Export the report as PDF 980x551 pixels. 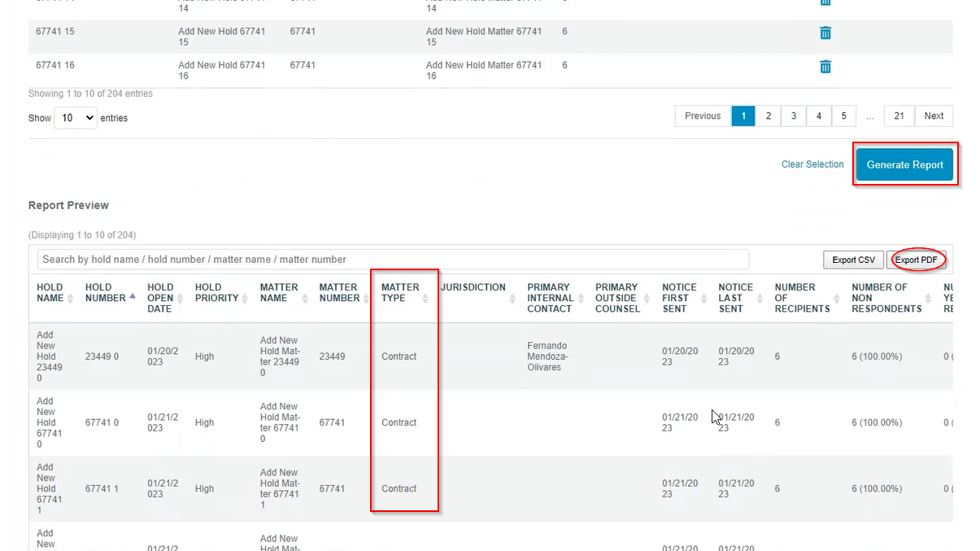917,260
